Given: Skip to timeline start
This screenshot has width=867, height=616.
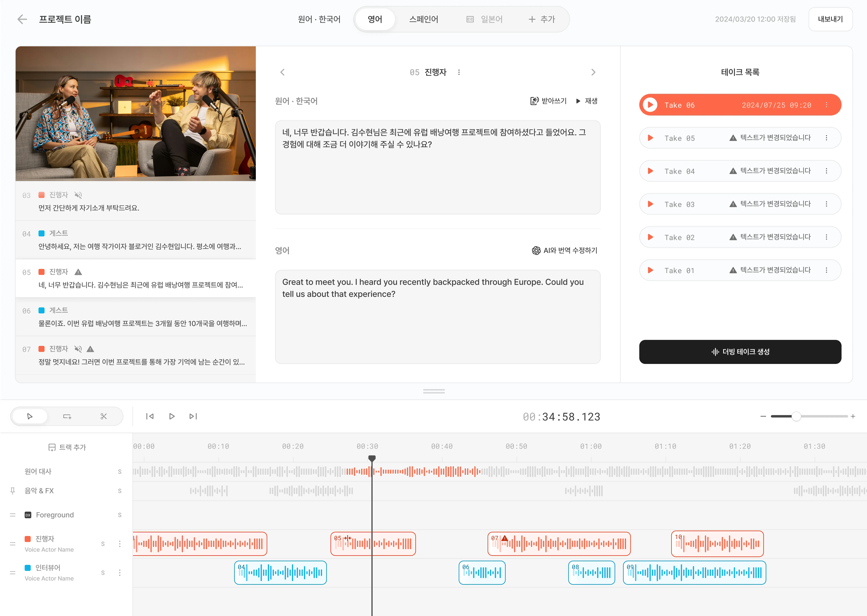Looking at the screenshot, I should coord(150,416).
